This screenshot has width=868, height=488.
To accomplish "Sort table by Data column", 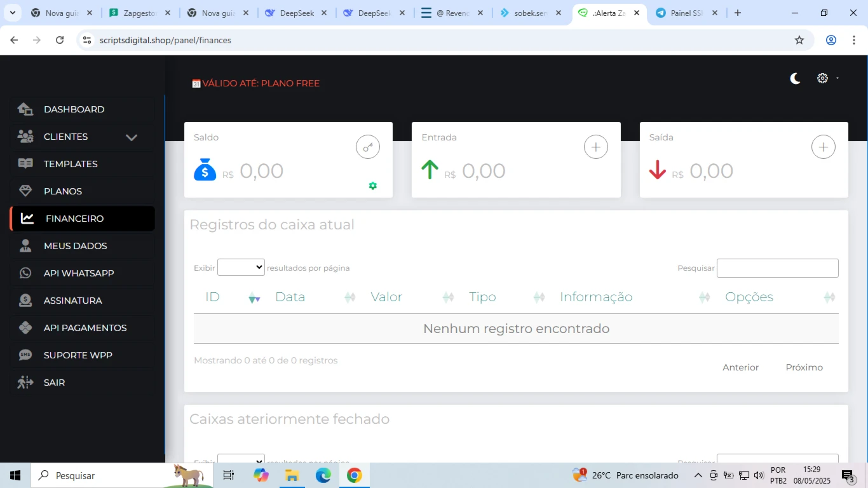I will (x=311, y=297).
